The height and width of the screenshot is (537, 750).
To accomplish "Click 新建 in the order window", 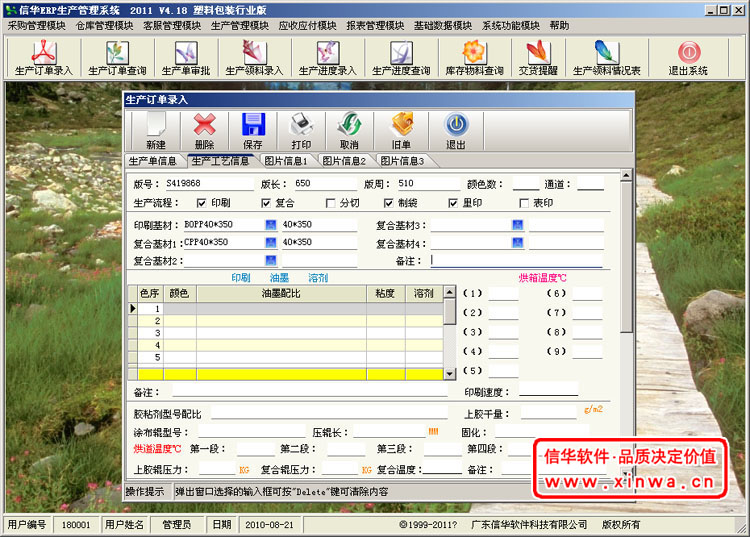I will tap(156, 131).
